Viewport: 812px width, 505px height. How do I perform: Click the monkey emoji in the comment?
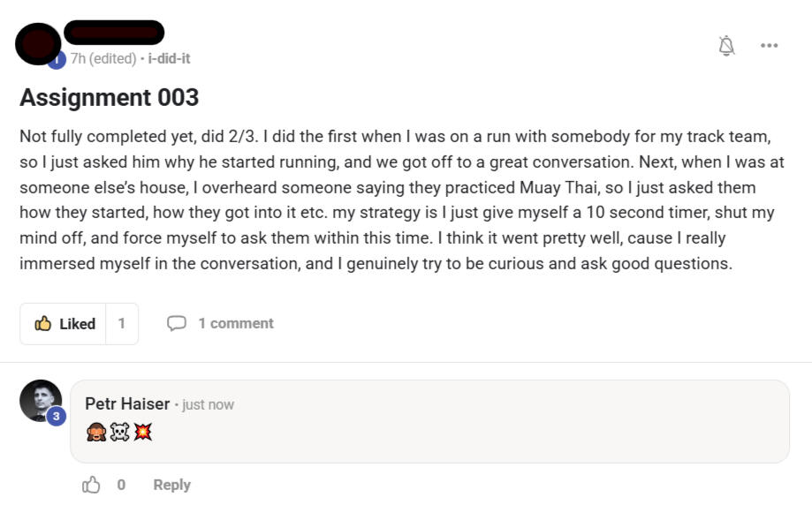[95, 433]
